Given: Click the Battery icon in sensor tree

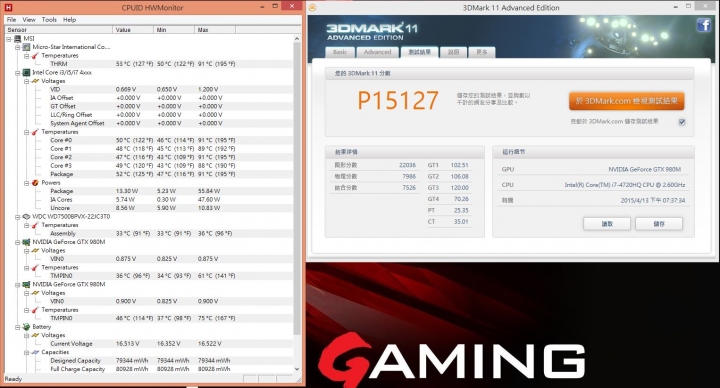Looking at the screenshot, I should 26,327.
